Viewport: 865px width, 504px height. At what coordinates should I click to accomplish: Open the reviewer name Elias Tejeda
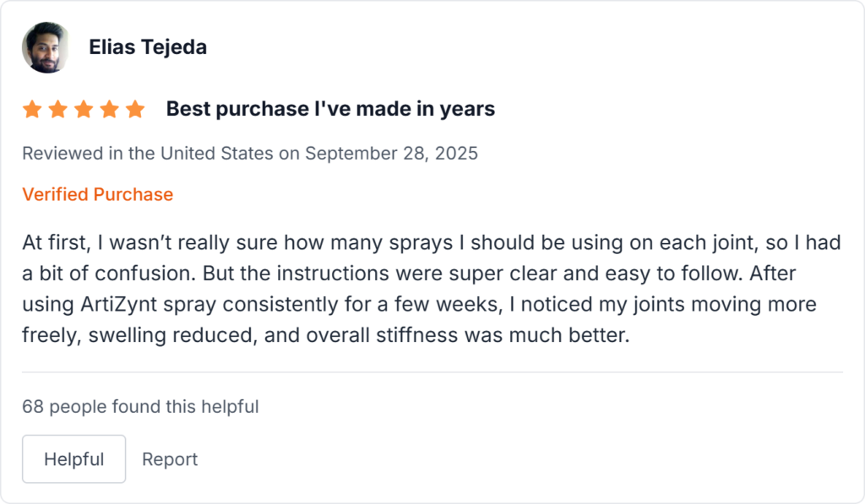(148, 47)
